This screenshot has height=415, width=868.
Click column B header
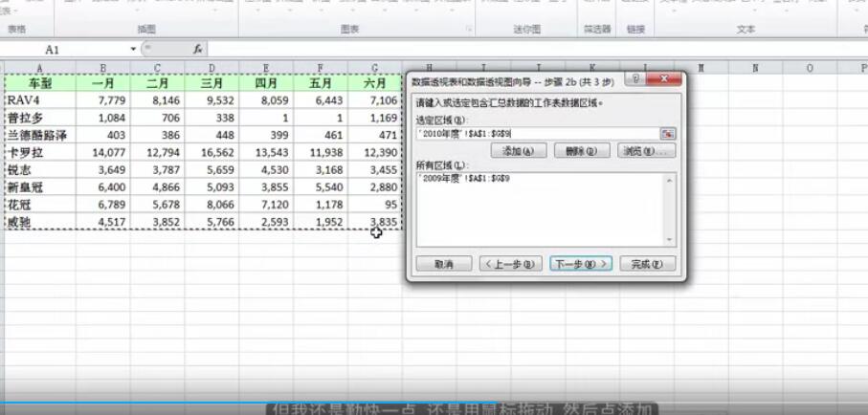pos(103,68)
